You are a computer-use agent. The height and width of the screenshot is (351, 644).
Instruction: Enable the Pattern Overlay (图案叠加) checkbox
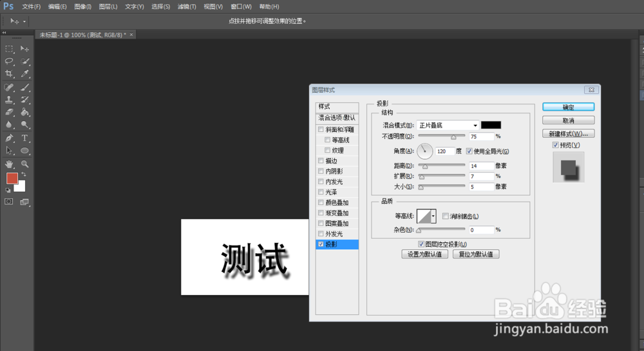pos(321,223)
